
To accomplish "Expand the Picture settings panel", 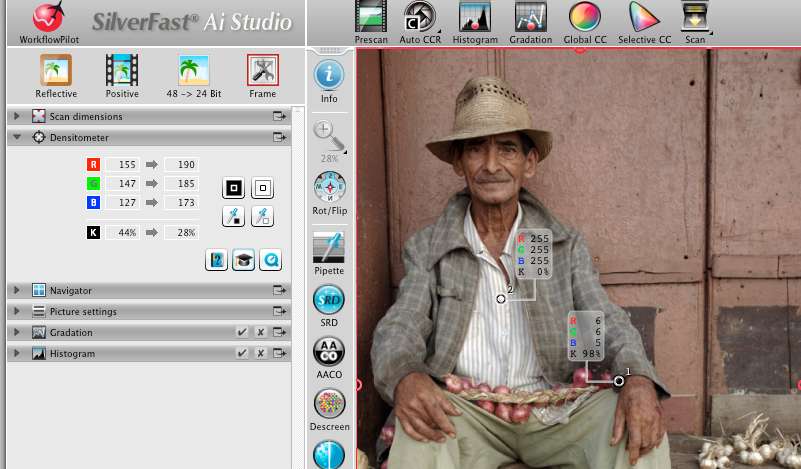I will 17,312.
